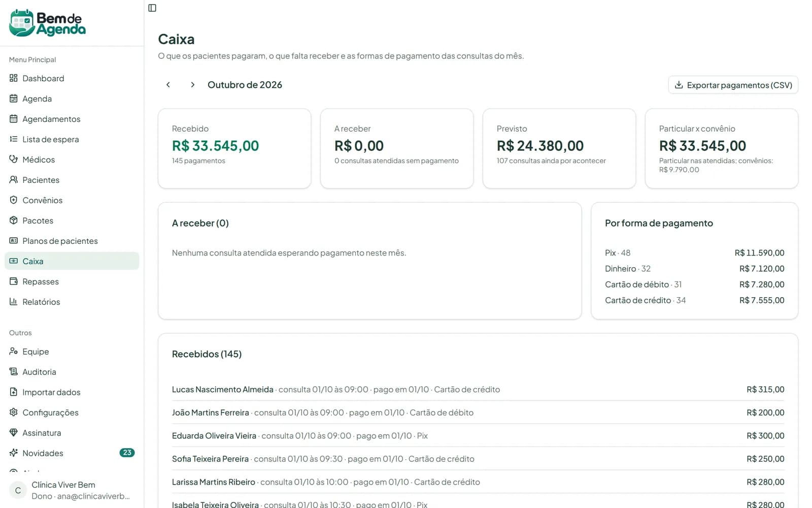This screenshot has height=508, width=812.
Task: Click the download icon in Exportar pagamentos
Action: pos(679,85)
